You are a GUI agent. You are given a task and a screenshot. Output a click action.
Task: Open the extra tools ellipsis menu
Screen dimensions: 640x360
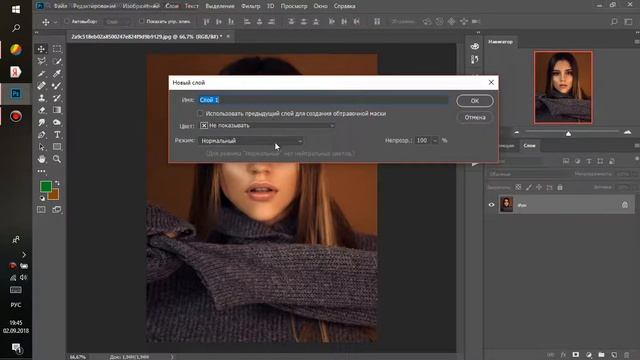[41, 171]
